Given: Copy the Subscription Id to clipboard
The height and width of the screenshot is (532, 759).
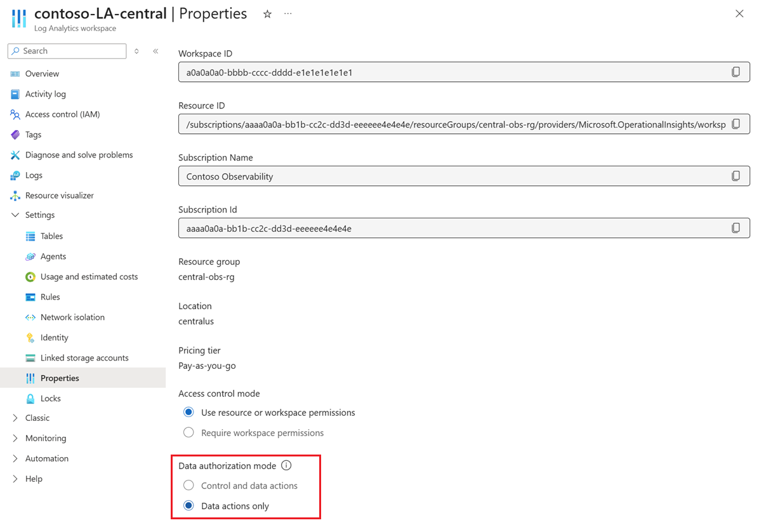Looking at the screenshot, I should (736, 228).
